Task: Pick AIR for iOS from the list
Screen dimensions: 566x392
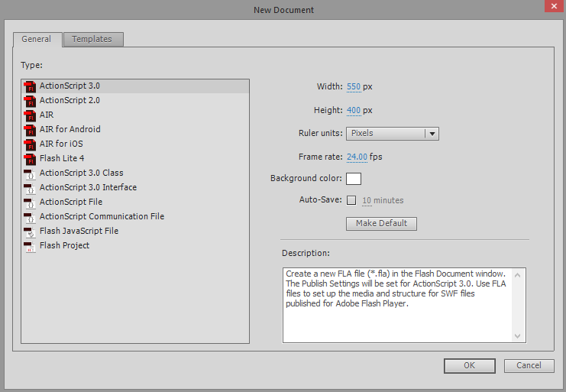Action: tap(135, 144)
